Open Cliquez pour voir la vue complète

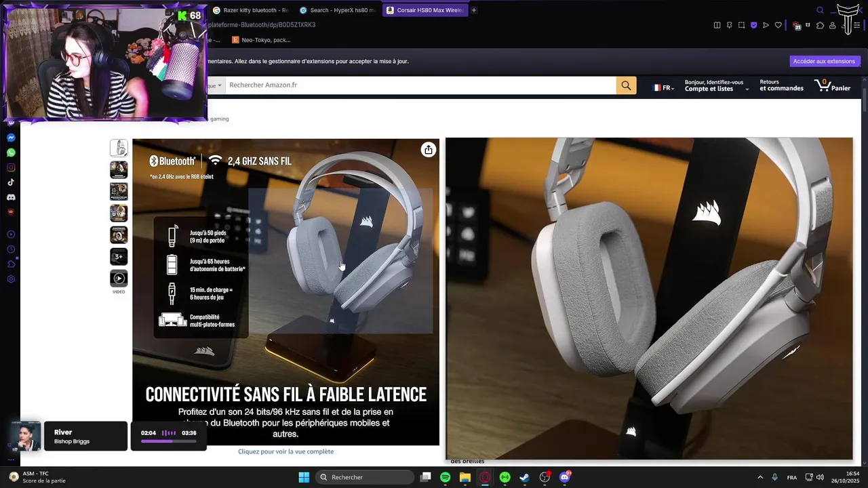285,451
